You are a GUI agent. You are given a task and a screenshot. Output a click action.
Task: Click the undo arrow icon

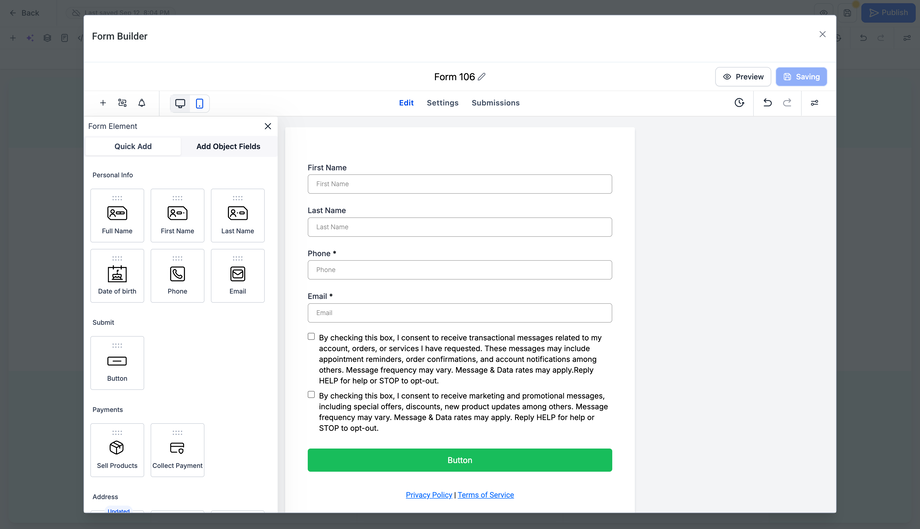(767, 103)
